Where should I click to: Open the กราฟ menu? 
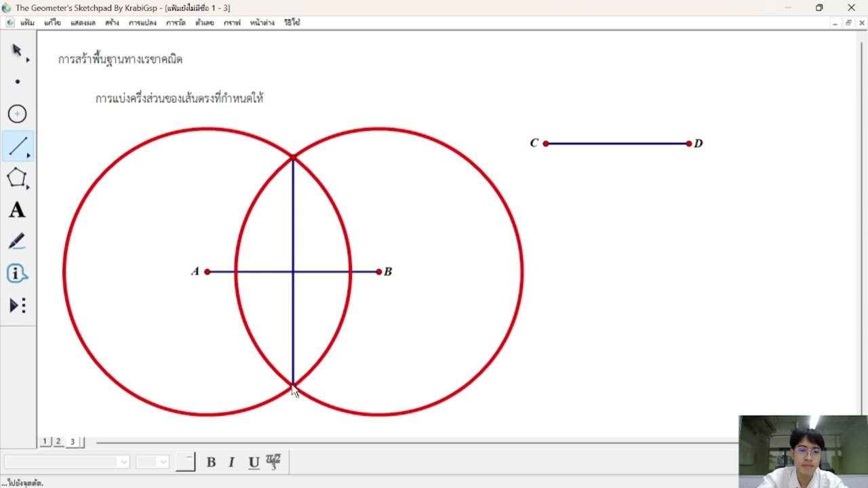point(232,22)
